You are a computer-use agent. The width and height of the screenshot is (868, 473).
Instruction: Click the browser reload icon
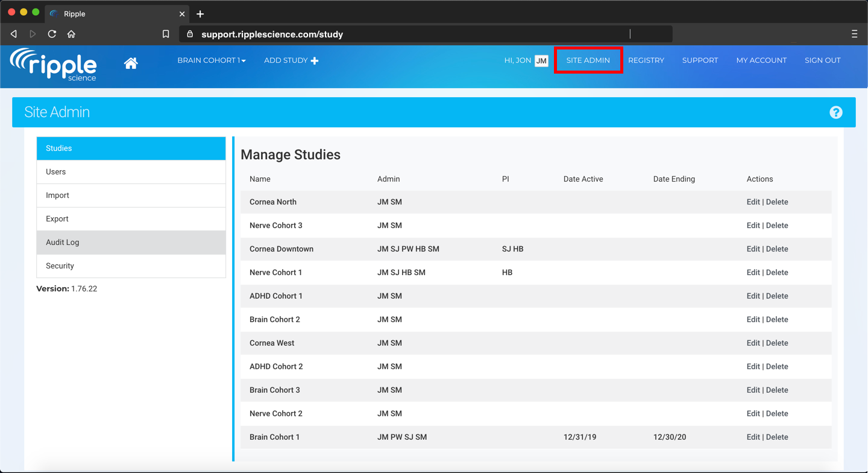52,34
